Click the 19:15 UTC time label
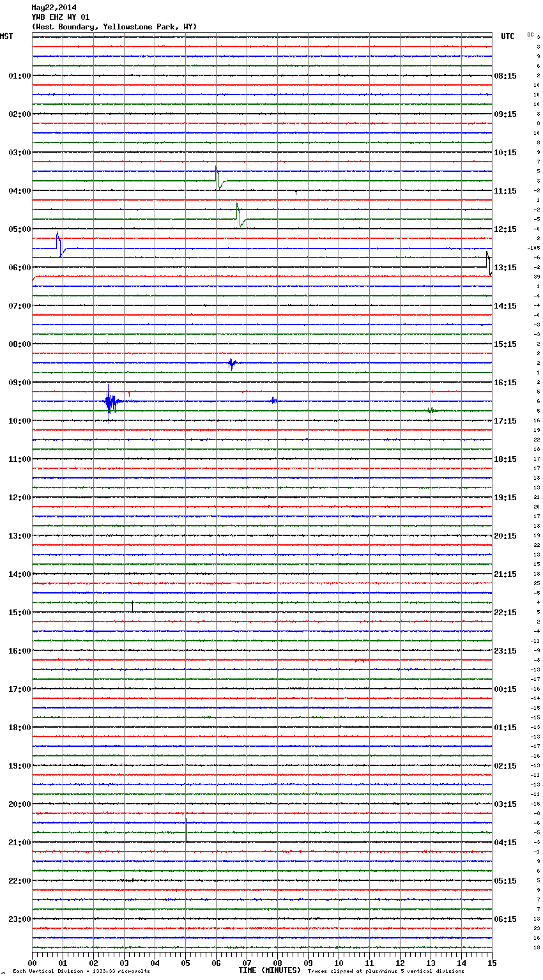The height and width of the screenshot is (980, 543). coord(505,498)
